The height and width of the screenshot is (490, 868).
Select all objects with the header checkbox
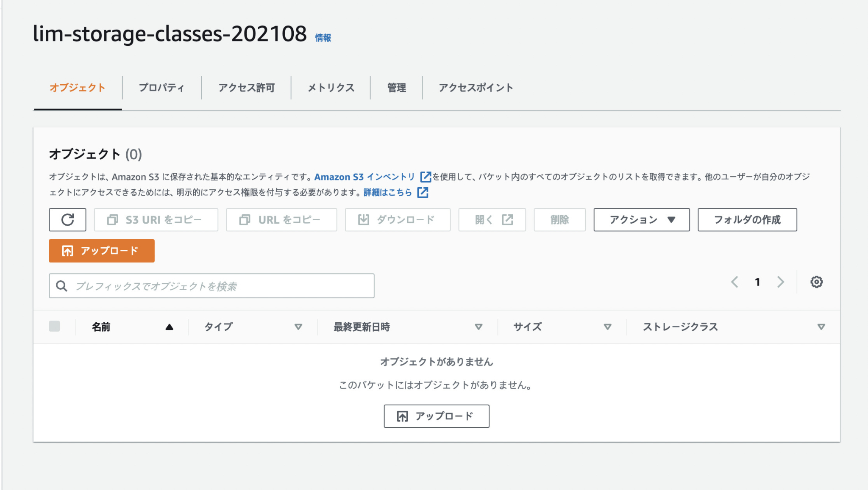[x=55, y=326]
